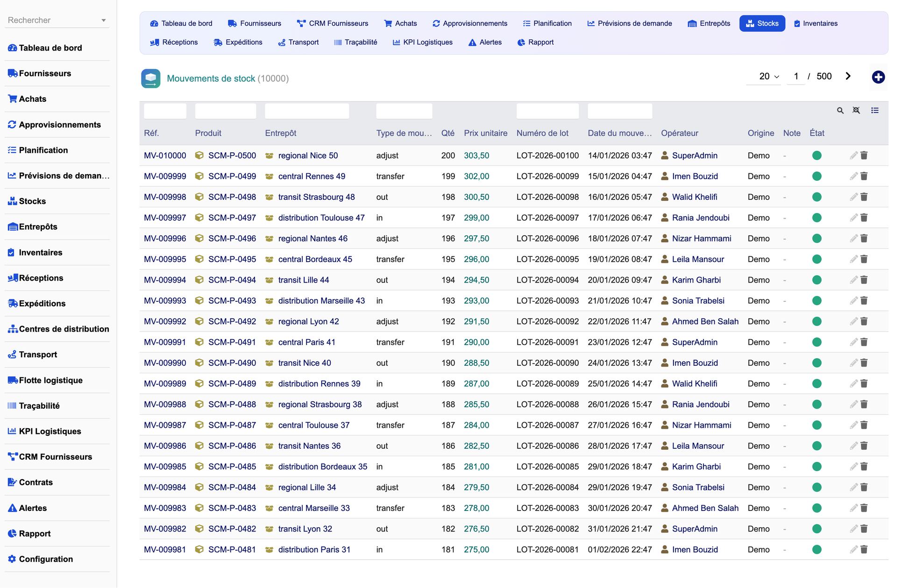Click green status dot for MV-009992
This screenshot has height=588, width=909.
[817, 321]
